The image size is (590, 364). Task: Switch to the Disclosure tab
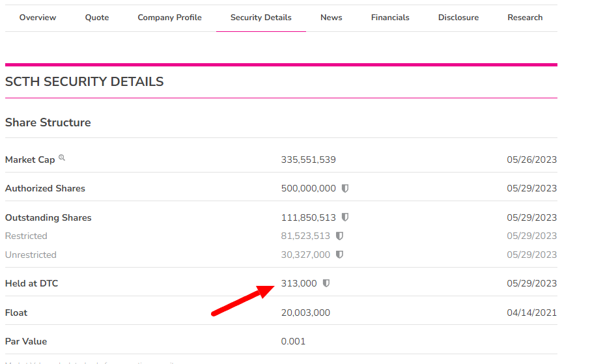pos(458,18)
